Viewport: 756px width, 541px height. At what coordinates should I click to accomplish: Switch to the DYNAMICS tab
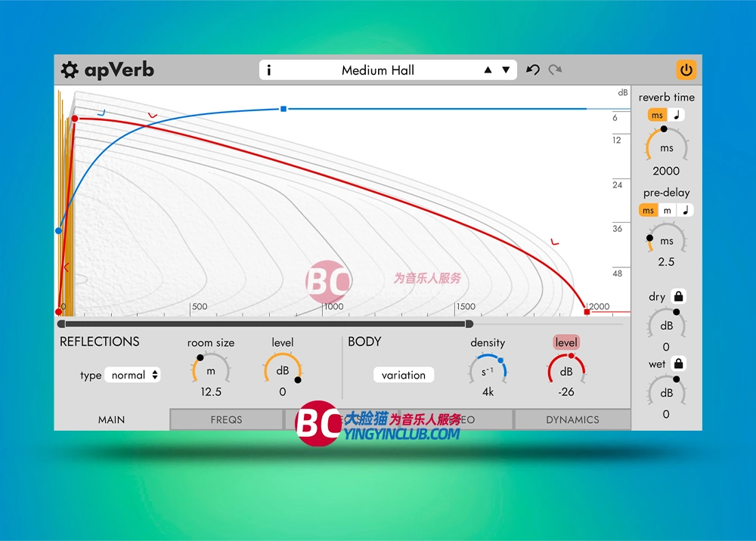572,419
